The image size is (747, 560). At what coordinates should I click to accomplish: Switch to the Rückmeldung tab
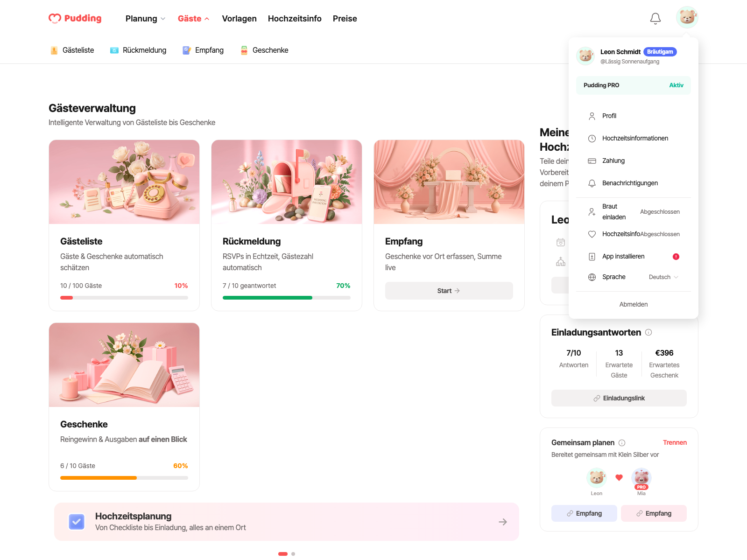(138, 50)
